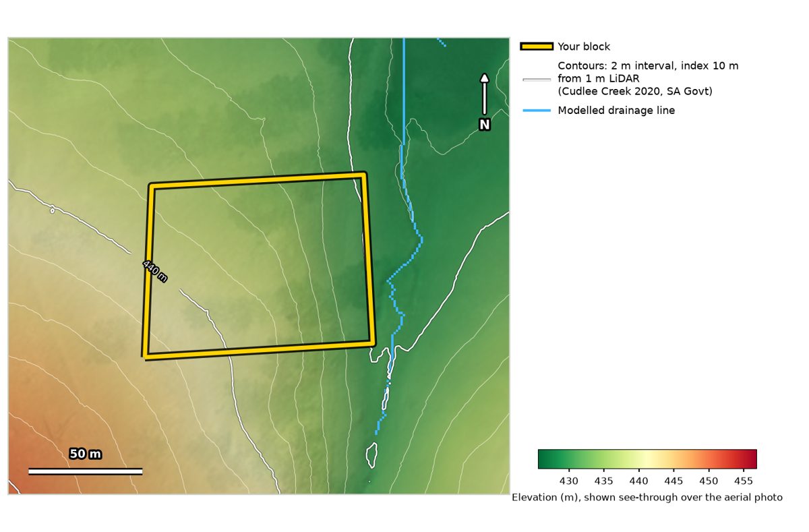Click 'Contours: 2 m interval, index 10 m' text
Image resolution: width=809 pixels, height=532 pixels.
648,66
